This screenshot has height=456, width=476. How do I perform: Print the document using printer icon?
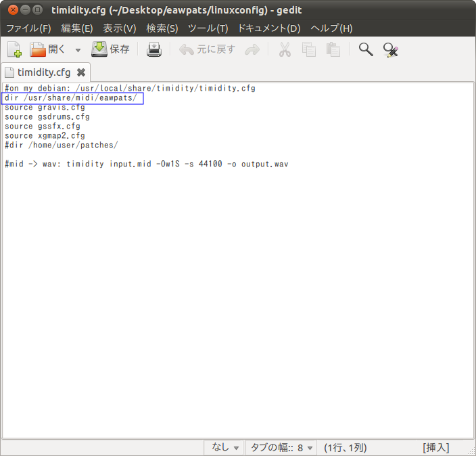[x=154, y=49]
